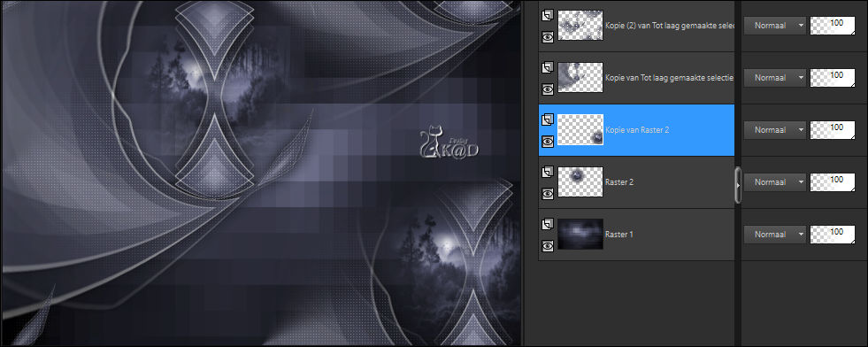Toggle eye icon of Kopie (2) van Tot laag layer
The image size is (868, 347).
tap(548, 37)
